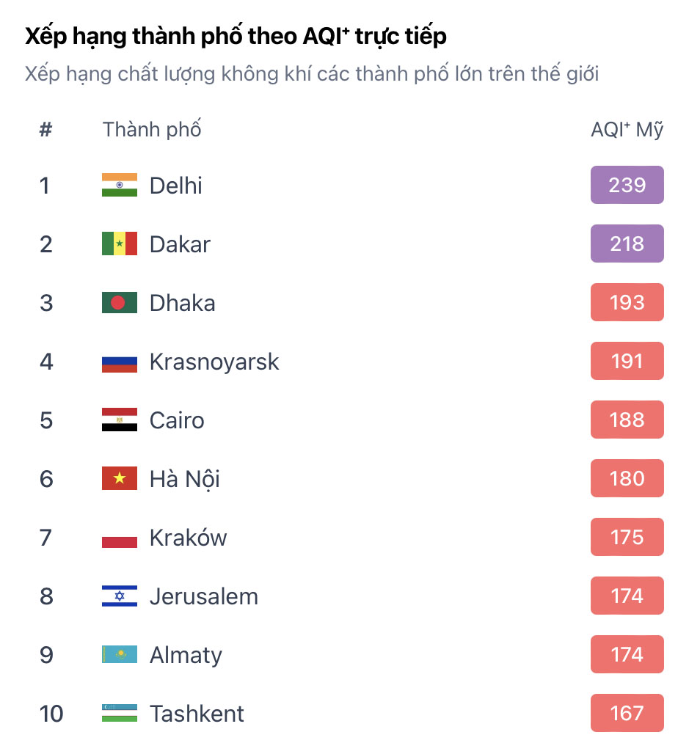Click the red 193 AQI badge for Dhaka
The width and height of the screenshot is (700, 754).
pos(627,302)
